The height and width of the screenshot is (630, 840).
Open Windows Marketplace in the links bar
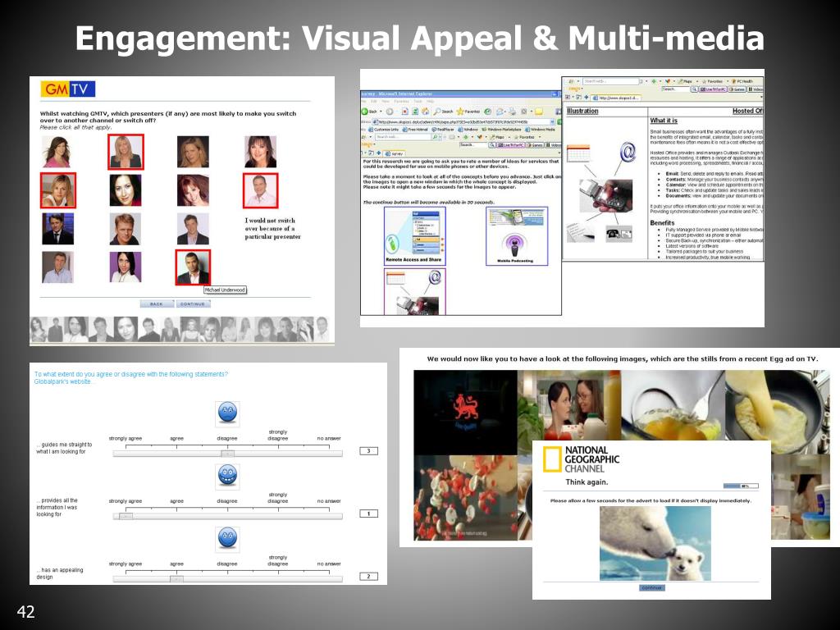point(501,129)
